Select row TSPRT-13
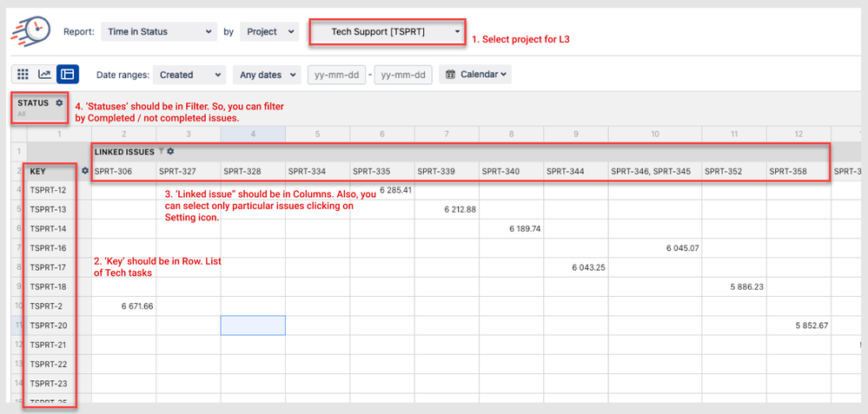This screenshot has width=868, height=414. [48, 209]
